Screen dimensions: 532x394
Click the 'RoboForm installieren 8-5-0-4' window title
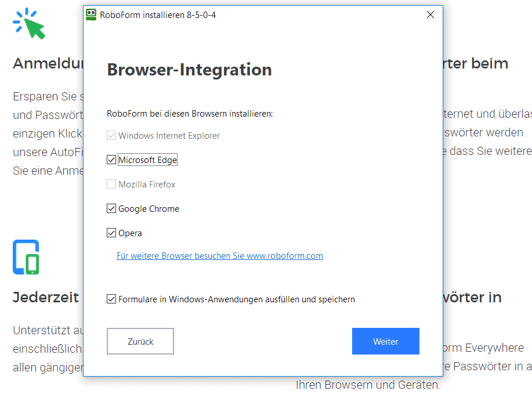pyautogui.click(x=158, y=15)
